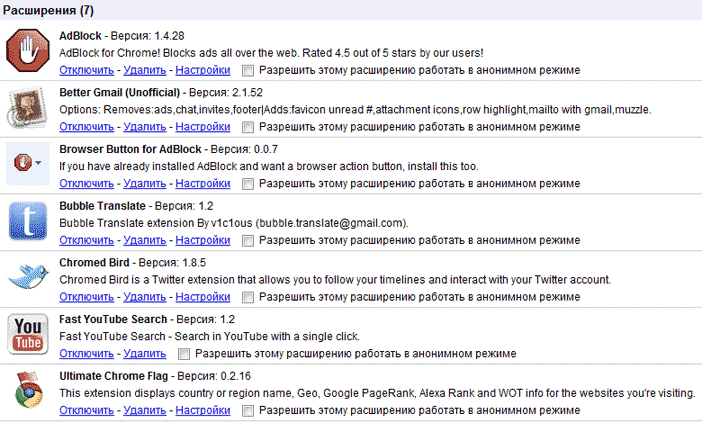Click the Ultimate Chrome Flag icon
The image size is (702, 423).
[x=28, y=390]
